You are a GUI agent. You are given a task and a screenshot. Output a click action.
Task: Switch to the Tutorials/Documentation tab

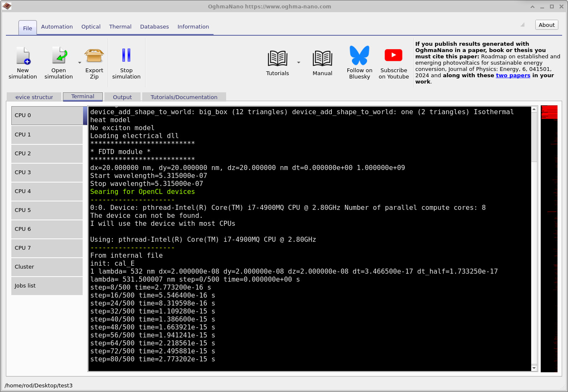184,97
